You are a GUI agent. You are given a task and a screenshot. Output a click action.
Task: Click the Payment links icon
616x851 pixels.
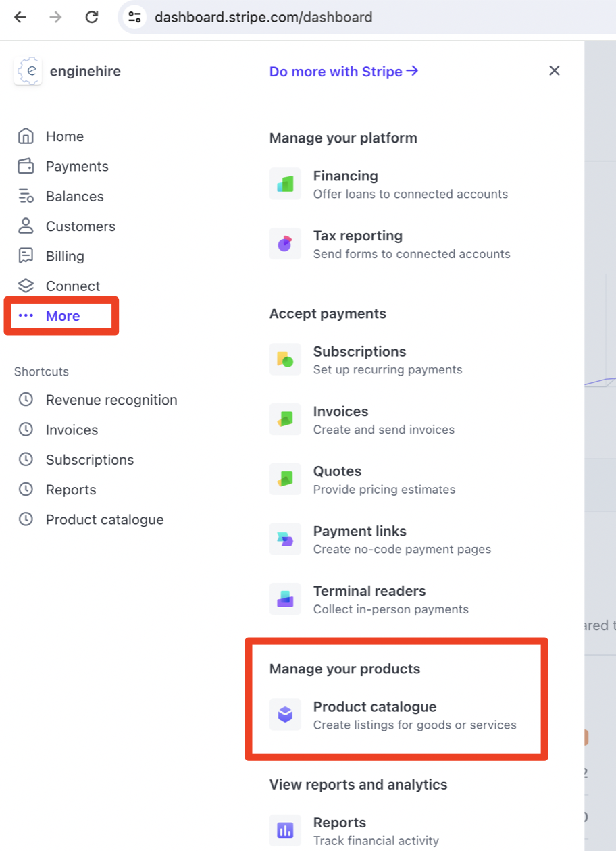tap(285, 539)
